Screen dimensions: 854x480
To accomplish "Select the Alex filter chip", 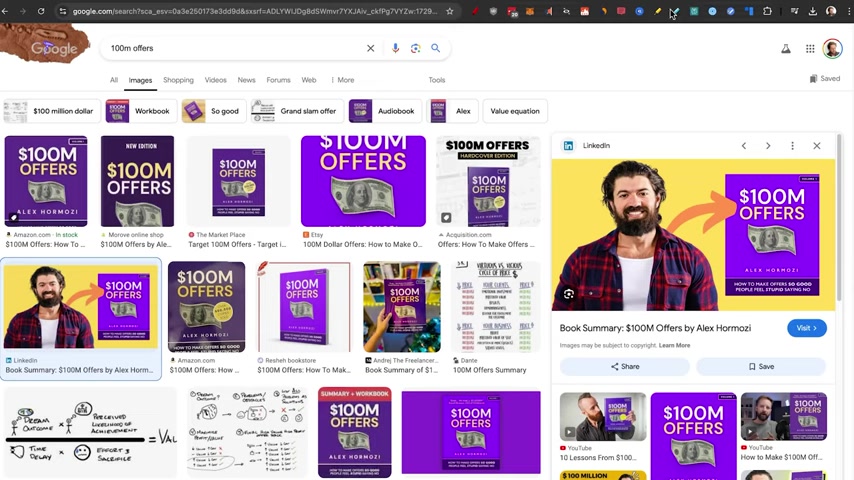I will tap(452, 111).
